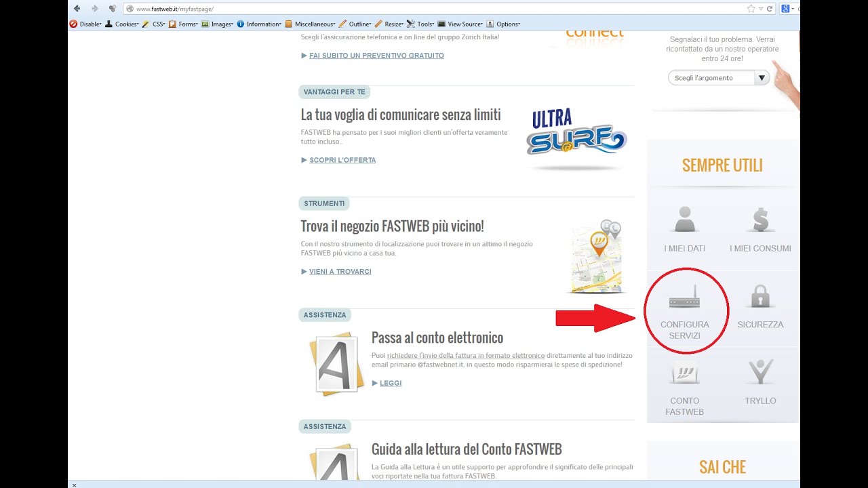Bookmark the page with the star icon

coord(751,9)
